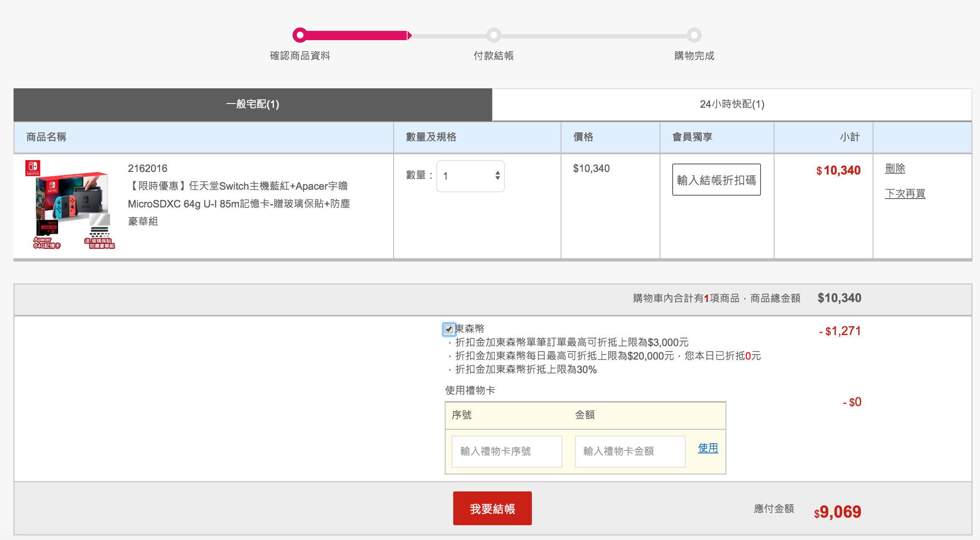Image resolution: width=980 pixels, height=540 pixels.
Task: Click the 使用 gift card link
Action: click(708, 448)
